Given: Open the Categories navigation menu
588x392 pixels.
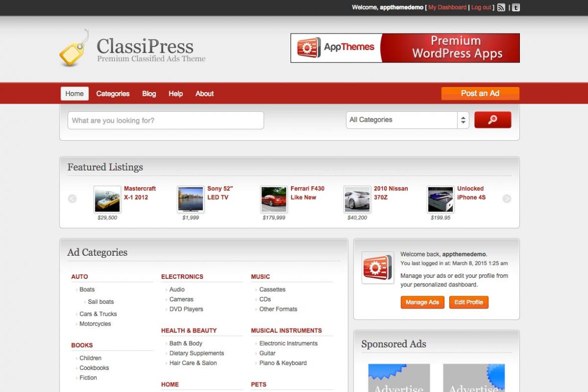Looking at the screenshot, I should tap(113, 94).
